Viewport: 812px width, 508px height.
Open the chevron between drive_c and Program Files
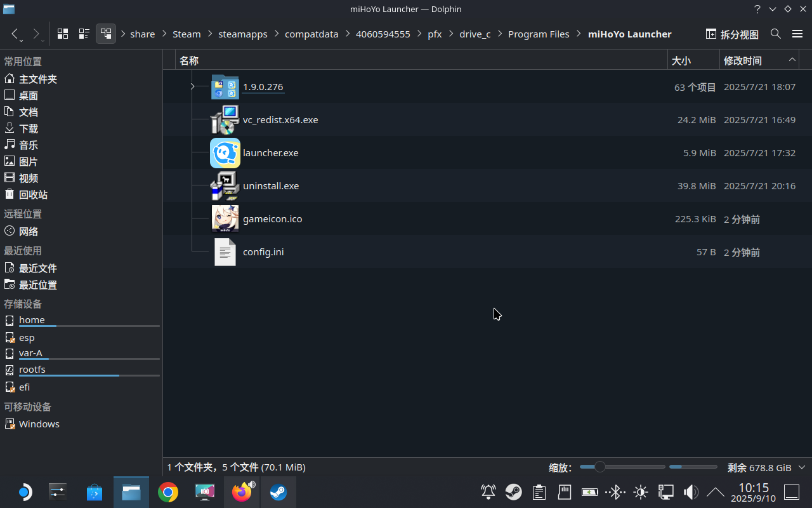point(499,34)
